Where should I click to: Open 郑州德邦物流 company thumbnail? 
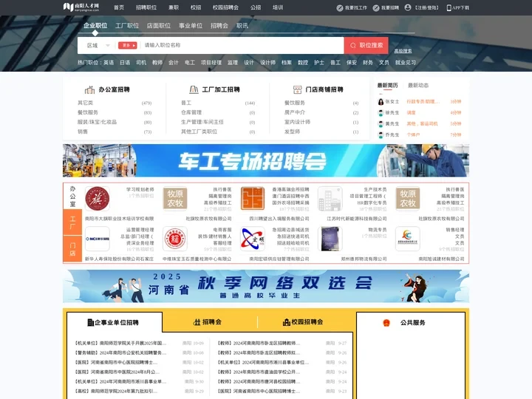tap(330, 239)
